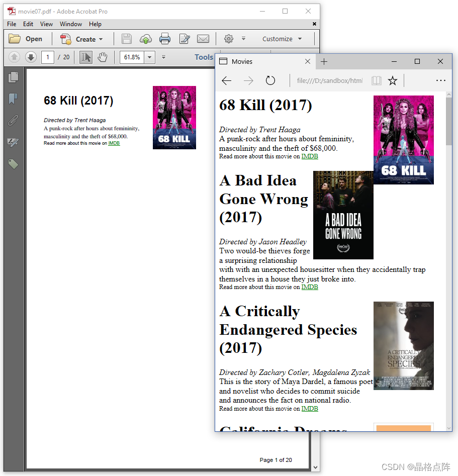This screenshot has height=476, width=458.
Task: Click the browser scroll down arrow
Action: click(449, 428)
